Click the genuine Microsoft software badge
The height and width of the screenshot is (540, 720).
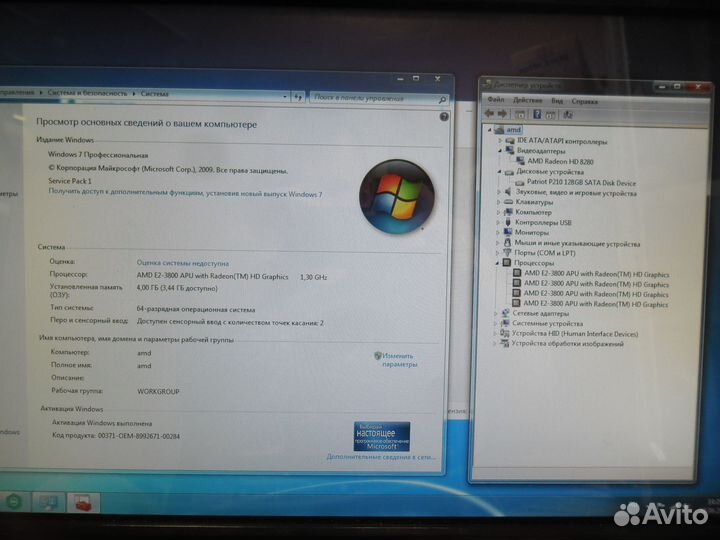pyautogui.click(x=382, y=436)
